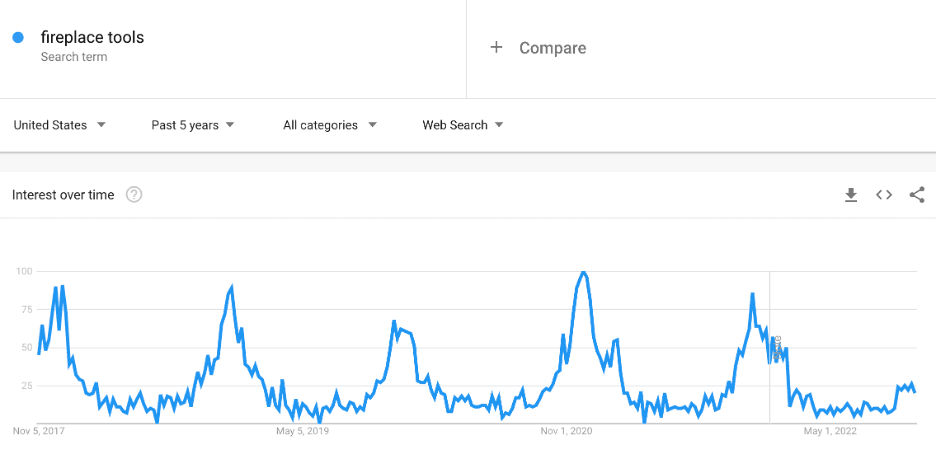Open the United States region dropdown

(x=59, y=125)
